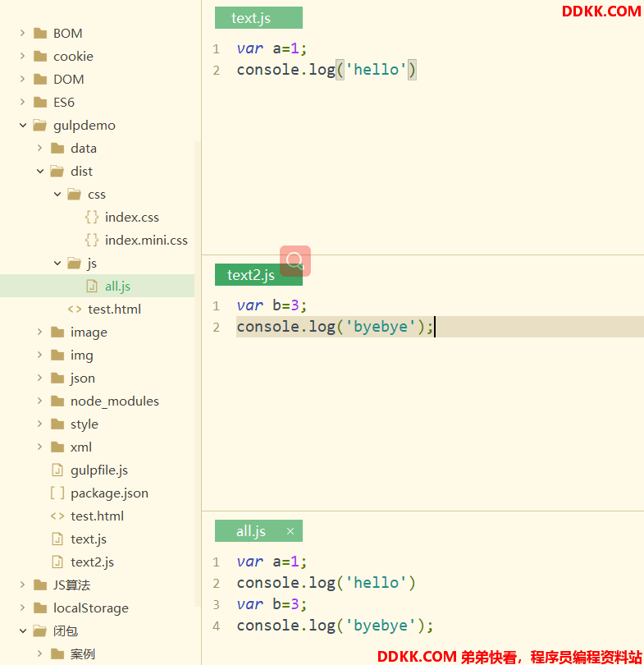
Task: Click the text2.js file icon in tree
Action: [57, 562]
